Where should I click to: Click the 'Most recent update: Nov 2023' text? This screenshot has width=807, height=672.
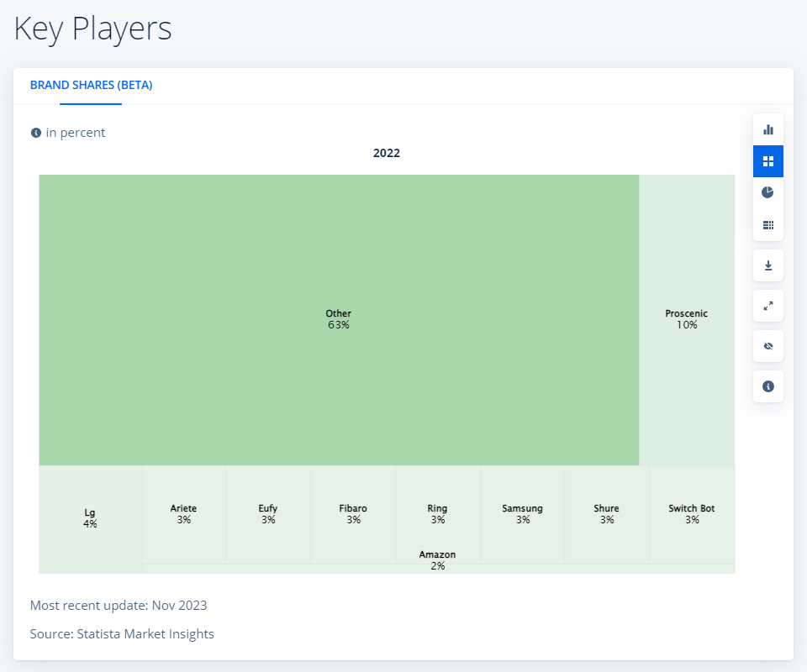pos(119,605)
